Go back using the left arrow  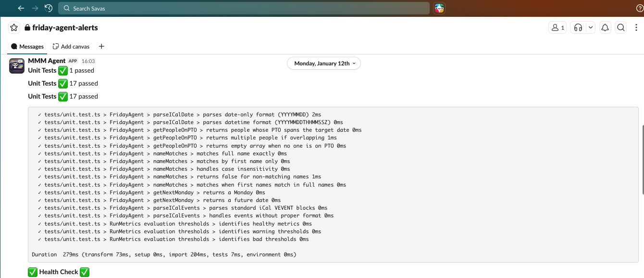tap(21, 8)
